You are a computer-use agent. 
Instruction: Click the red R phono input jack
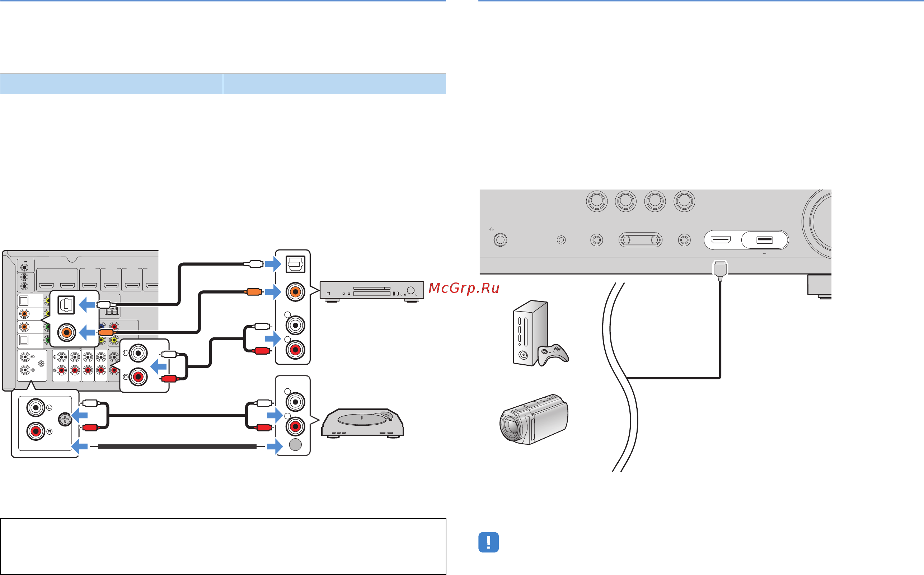click(36, 431)
